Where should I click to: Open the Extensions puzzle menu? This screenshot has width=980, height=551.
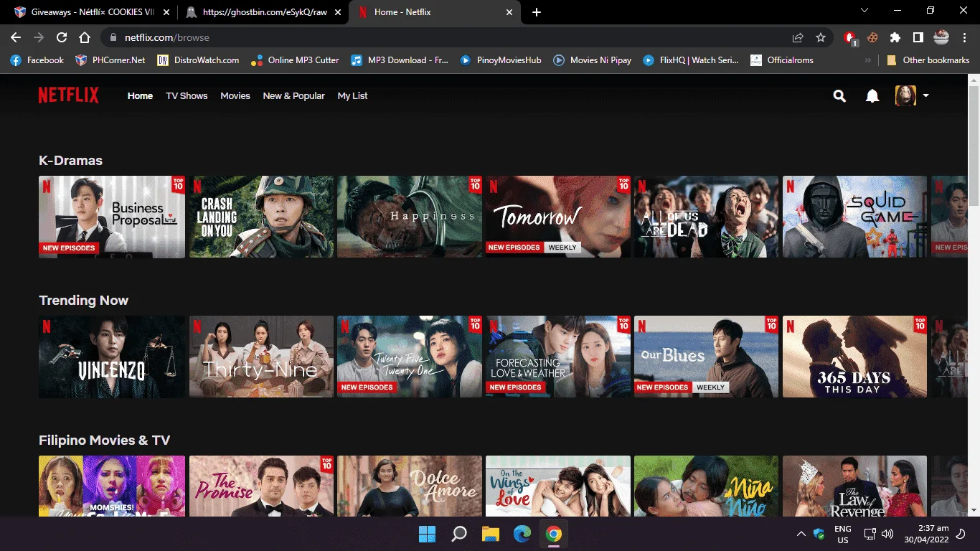(895, 37)
